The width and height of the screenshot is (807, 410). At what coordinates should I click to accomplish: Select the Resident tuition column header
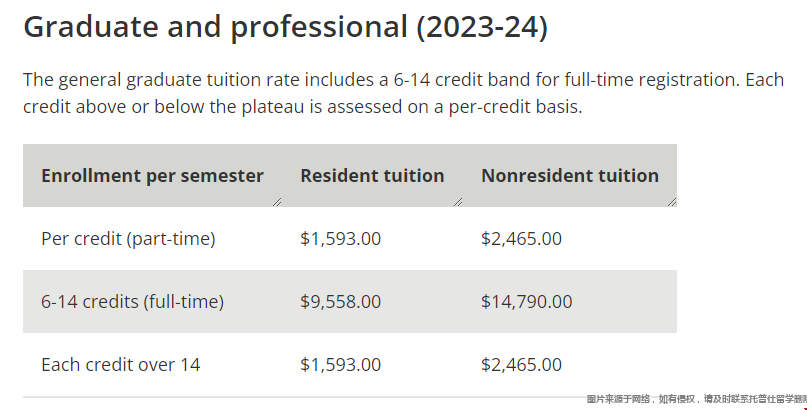(372, 176)
